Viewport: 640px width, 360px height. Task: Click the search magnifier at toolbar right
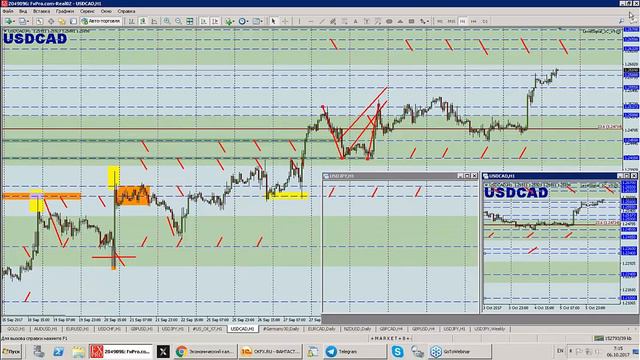[x=621, y=21]
